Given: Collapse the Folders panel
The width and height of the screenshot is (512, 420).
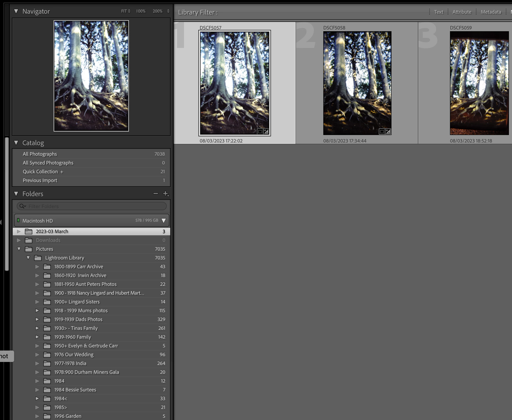Looking at the screenshot, I should pyautogui.click(x=16, y=194).
